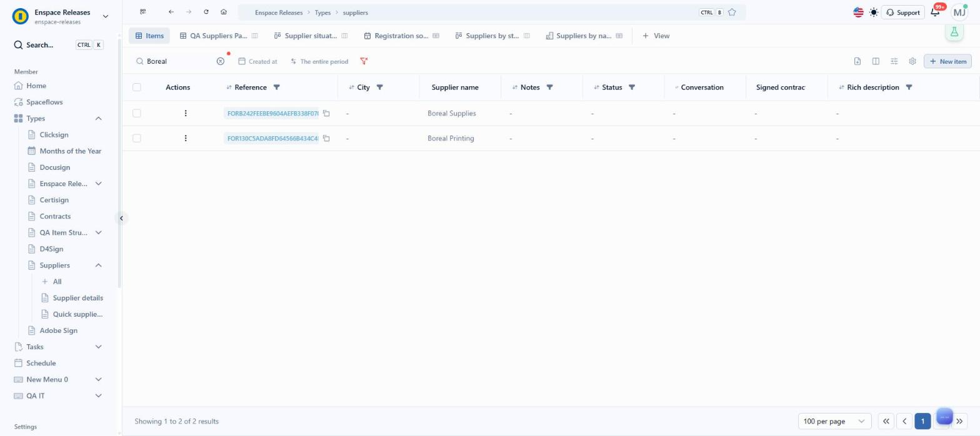Open table settings gear icon
Image resolution: width=980 pixels, height=436 pixels.
click(x=912, y=61)
